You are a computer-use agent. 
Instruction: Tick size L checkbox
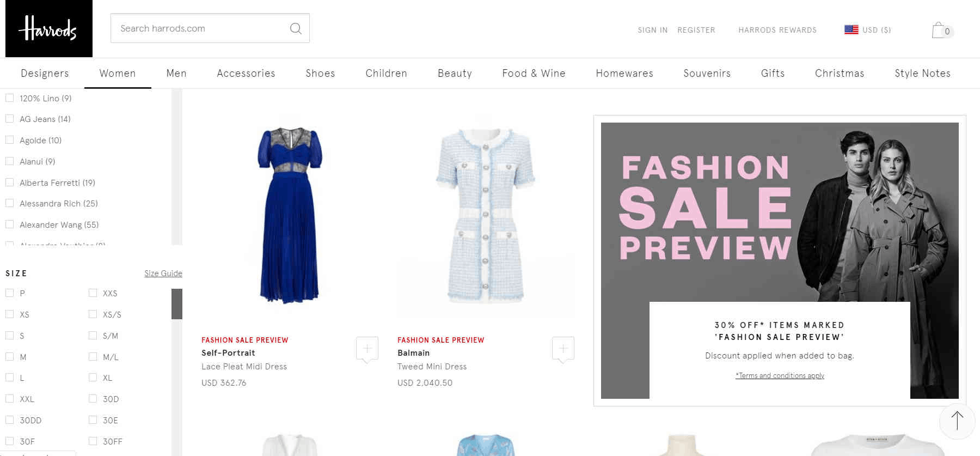point(9,378)
